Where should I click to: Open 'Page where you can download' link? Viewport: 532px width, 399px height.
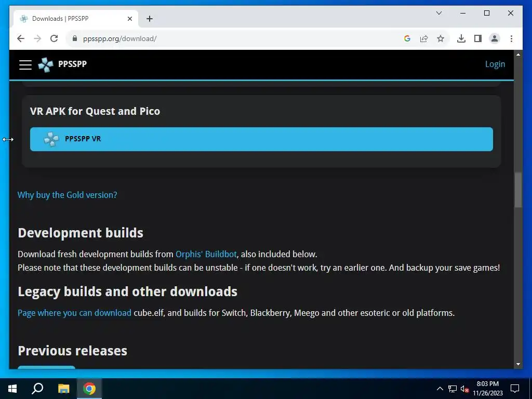click(x=74, y=313)
